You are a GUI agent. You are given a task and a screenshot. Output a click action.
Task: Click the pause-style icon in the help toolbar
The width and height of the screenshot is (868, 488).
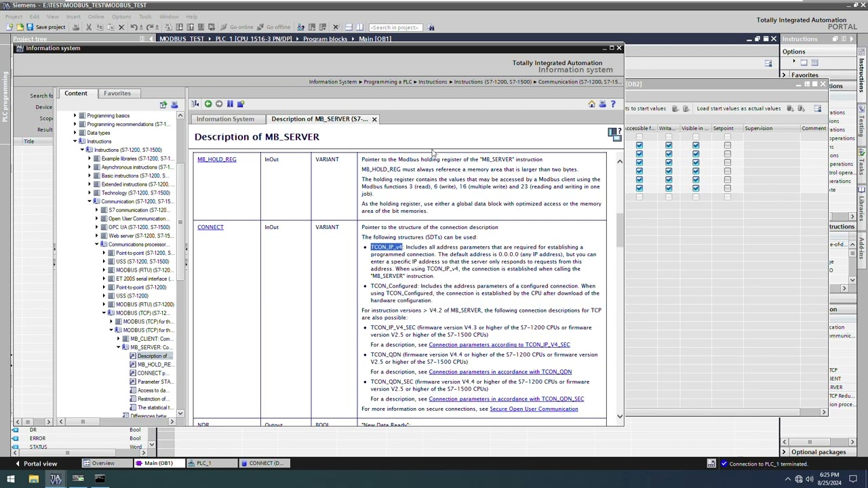230,104
